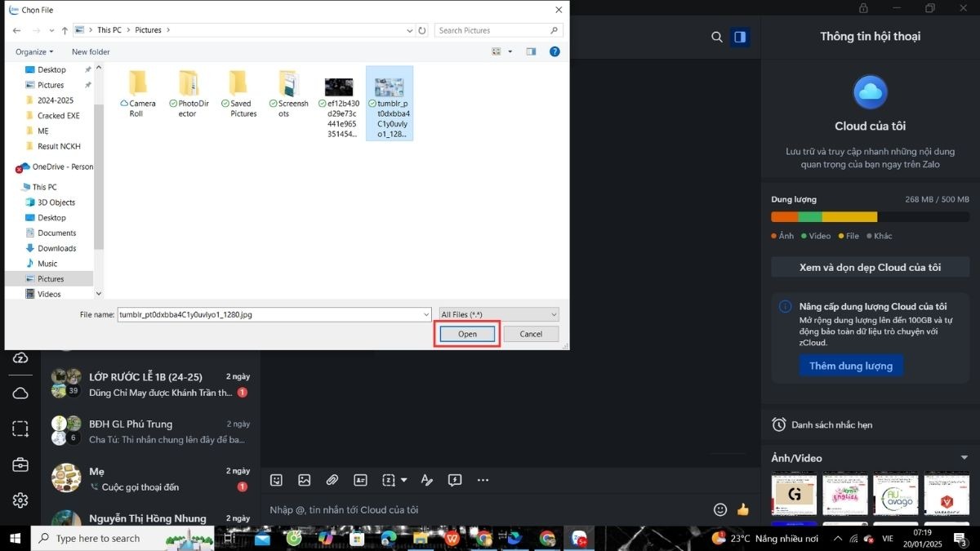Expand the address bar history dropdown
The width and height of the screenshot is (980, 551).
pos(410,30)
